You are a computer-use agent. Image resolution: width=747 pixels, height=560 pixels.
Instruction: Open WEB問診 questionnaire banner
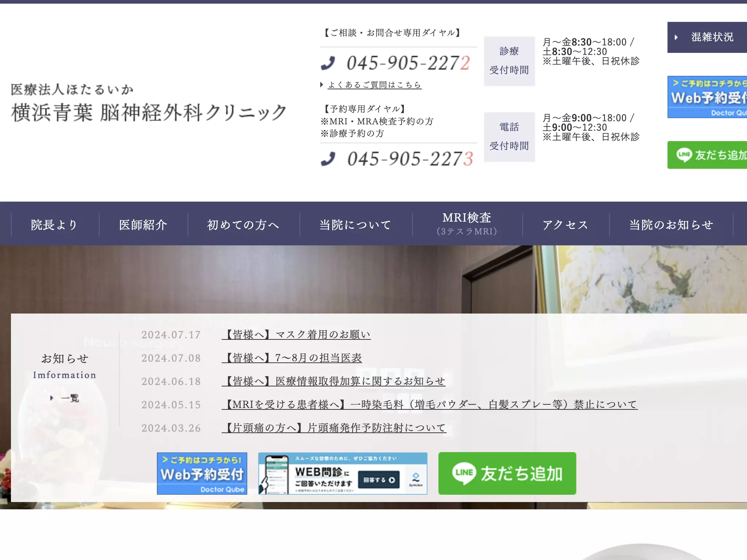[343, 474]
